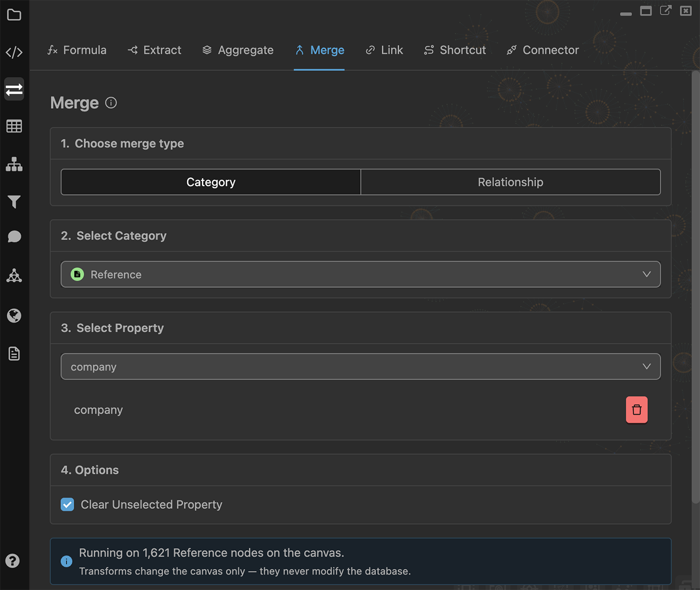Switch to the Aggregate tab
This screenshot has width=700, height=590.
click(x=238, y=50)
